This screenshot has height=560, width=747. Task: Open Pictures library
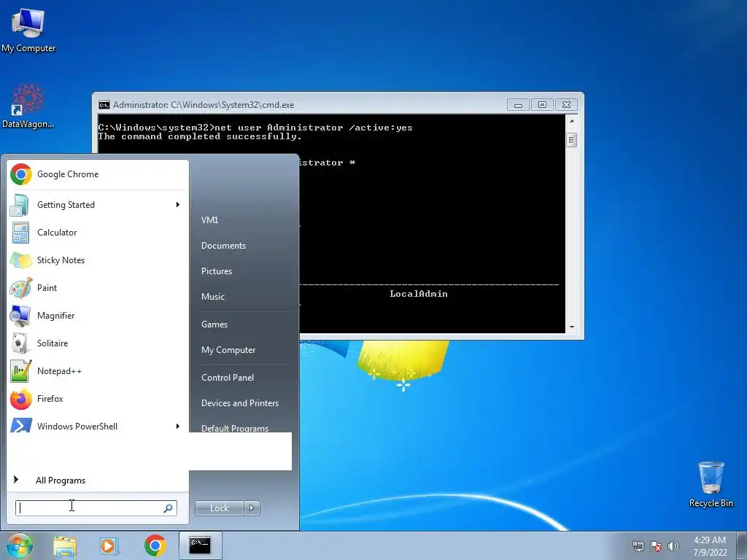pyautogui.click(x=217, y=271)
